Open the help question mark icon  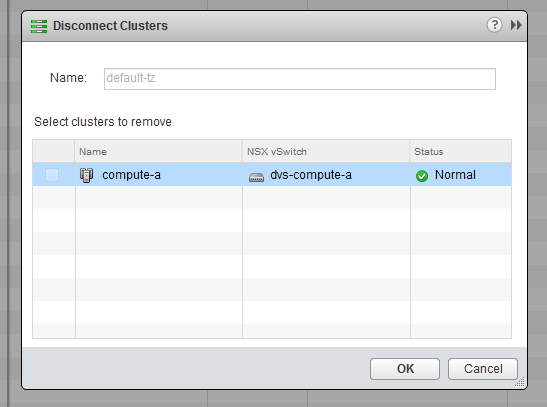pyautogui.click(x=494, y=25)
